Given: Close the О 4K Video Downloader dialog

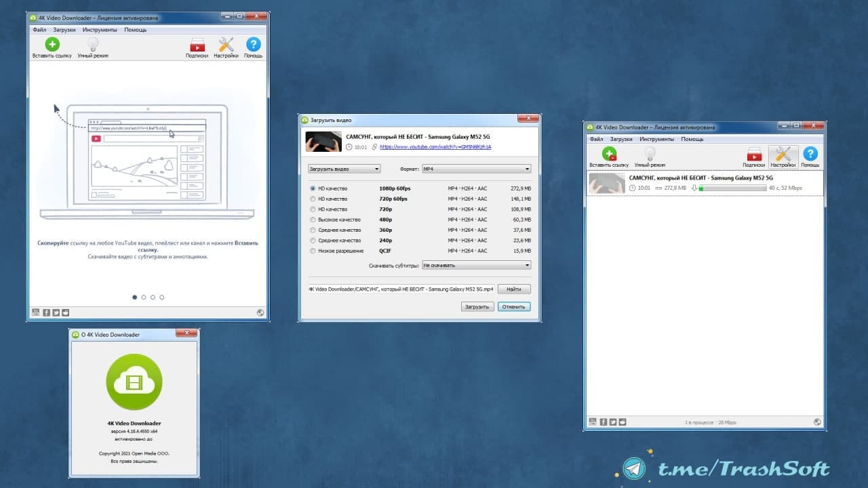Looking at the screenshot, I should [186, 333].
